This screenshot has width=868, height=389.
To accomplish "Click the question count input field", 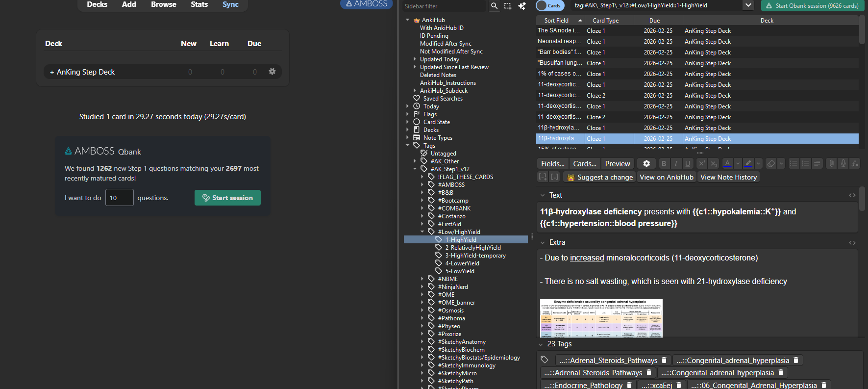I will (119, 198).
